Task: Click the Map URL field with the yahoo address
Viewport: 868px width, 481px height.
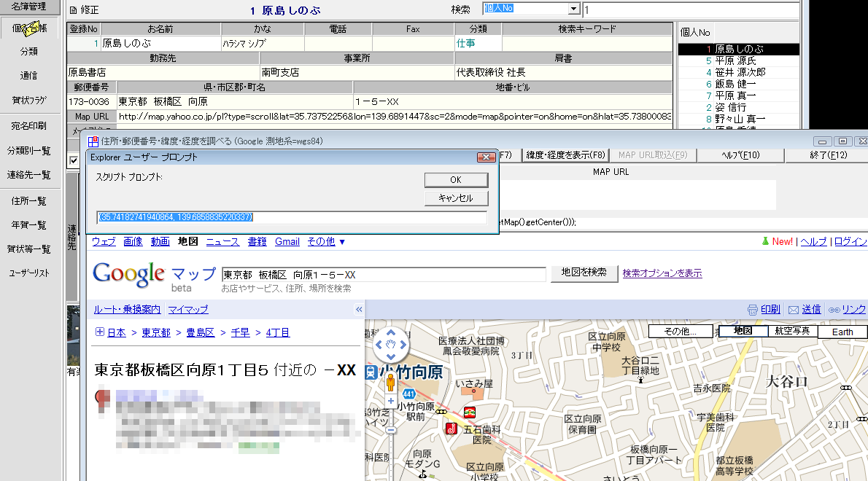Action: tap(394, 117)
